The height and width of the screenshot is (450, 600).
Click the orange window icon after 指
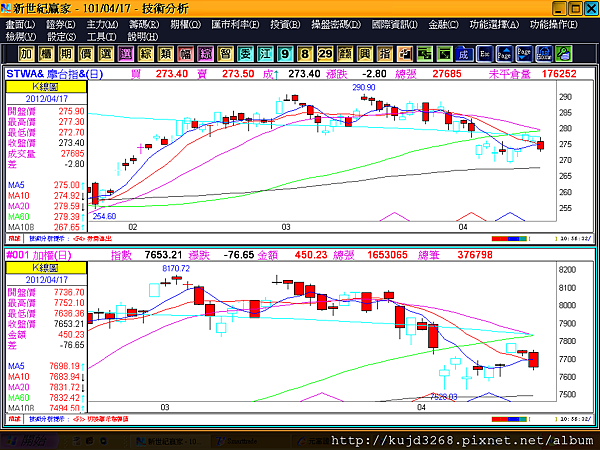[404, 54]
